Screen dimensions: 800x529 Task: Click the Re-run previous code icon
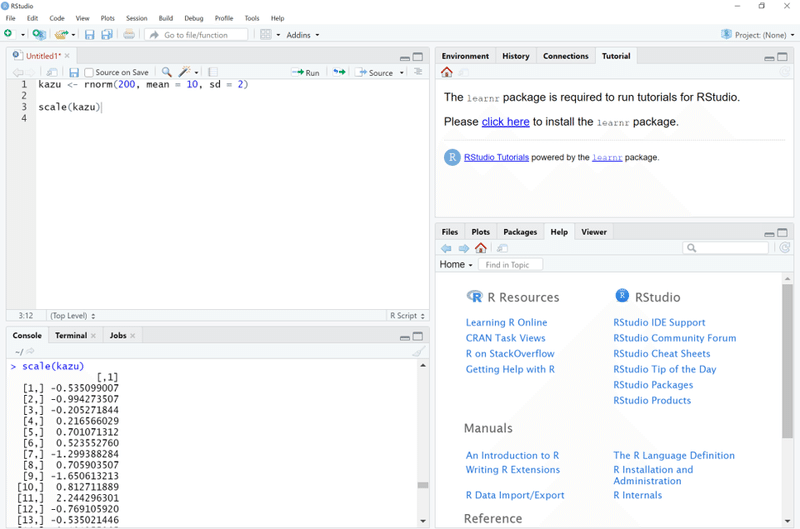[339, 72]
